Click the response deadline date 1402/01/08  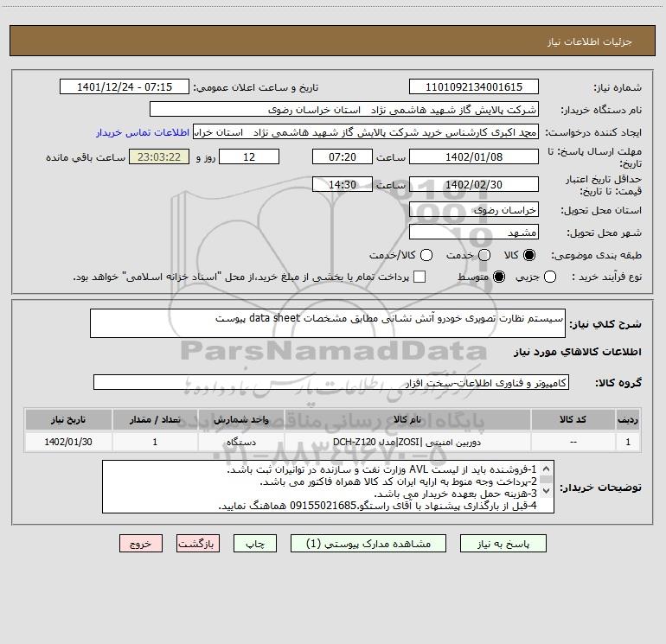click(x=474, y=156)
